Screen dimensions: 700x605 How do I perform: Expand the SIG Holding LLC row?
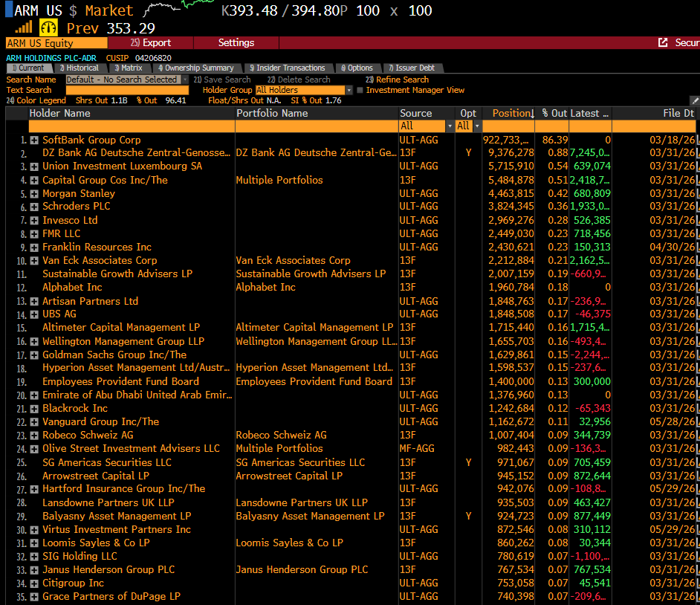tap(34, 557)
